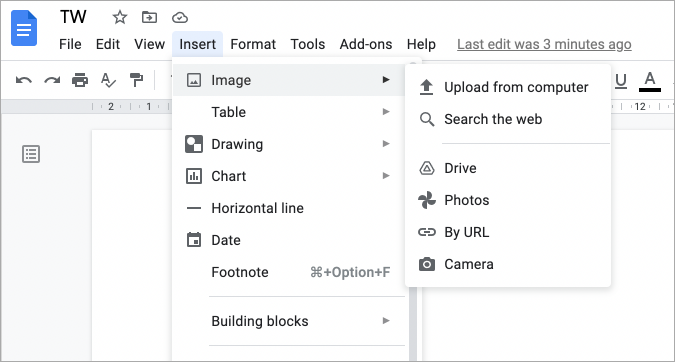Insert a Date
Viewport: 675px width, 362px height.
tap(289, 240)
